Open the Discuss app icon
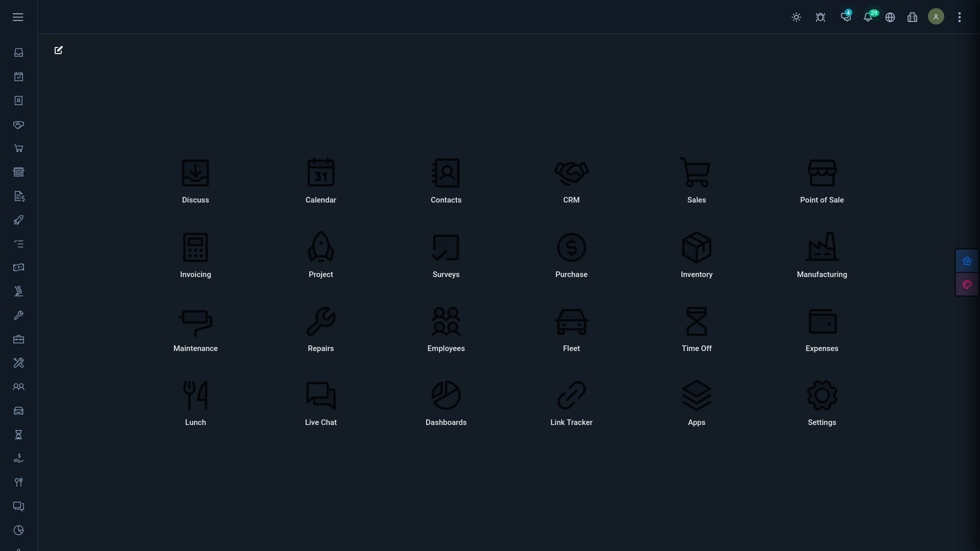Viewport: 980px width, 551px height. click(x=195, y=173)
